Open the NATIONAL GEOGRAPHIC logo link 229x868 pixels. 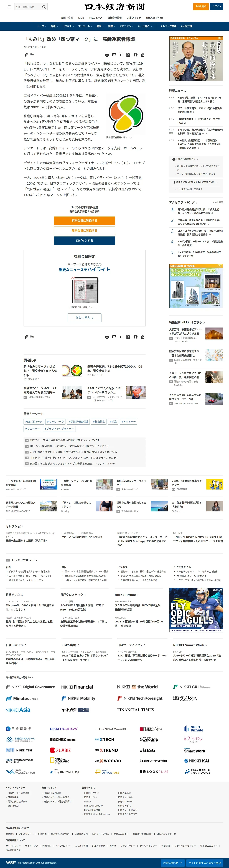[59, 761]
